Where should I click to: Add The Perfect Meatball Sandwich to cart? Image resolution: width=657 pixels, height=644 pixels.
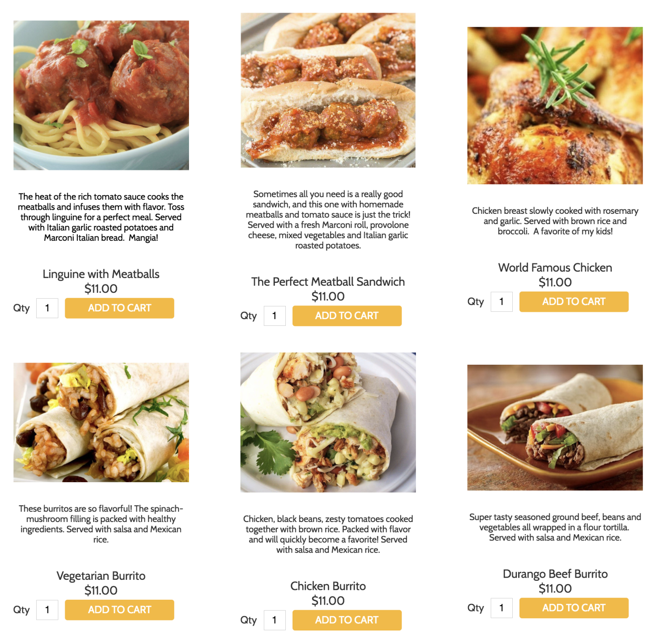click(x=347, y=316)
